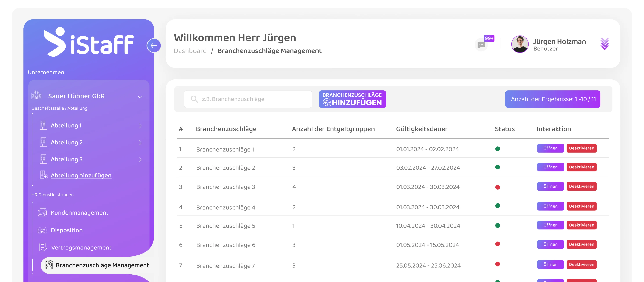Click green status dot of Branchenzuschläge 5
The height and width of the screenshot is (282, 644).
497,226
